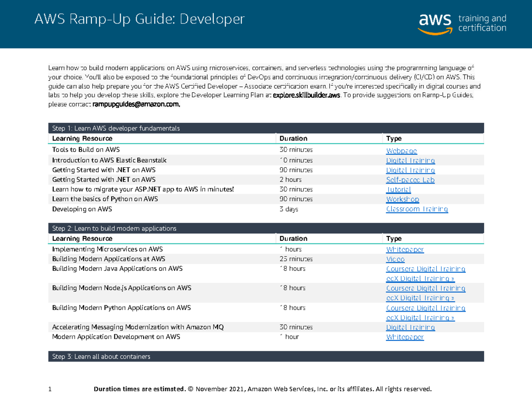Viewport: 532px width, 411px height.
Task: Open Digital Training for Accelerating Messaging Modernization
Action: [410, 327]
